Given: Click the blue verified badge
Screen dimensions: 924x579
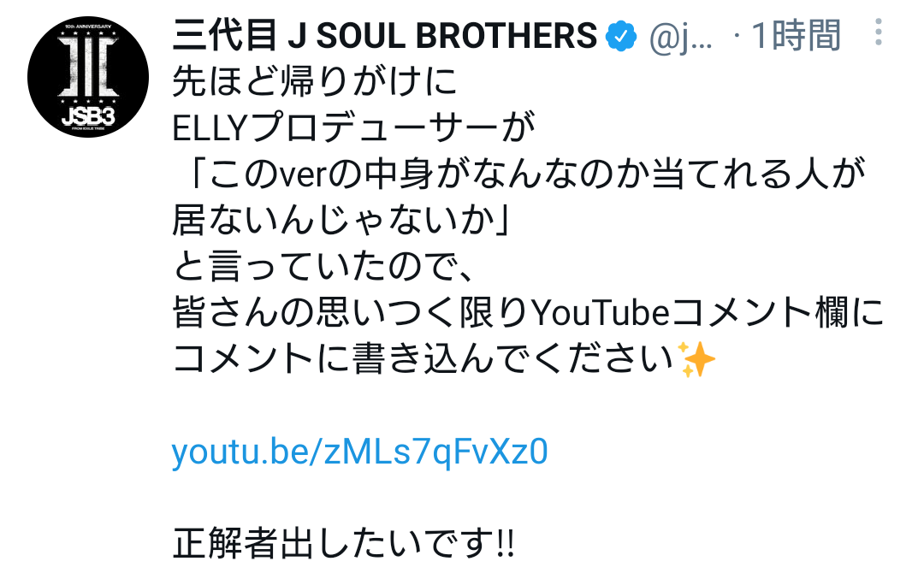Looking at the screenshot, I should (x=622, y=36).
